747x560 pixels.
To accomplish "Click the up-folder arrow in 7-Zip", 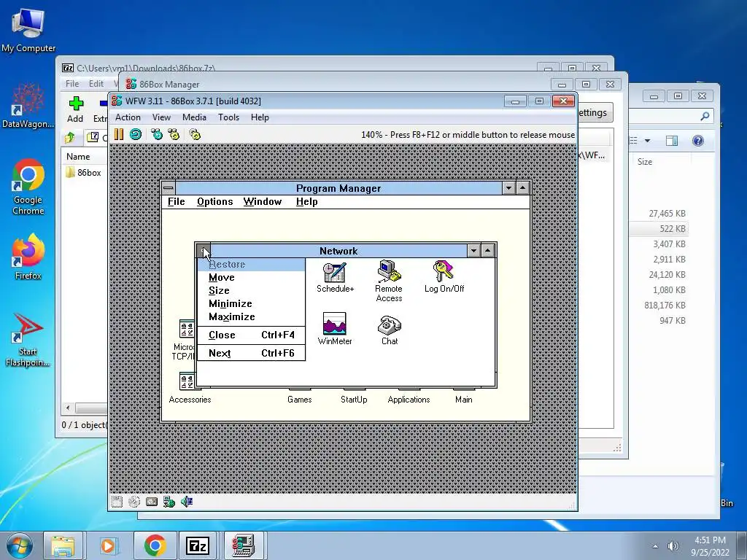I will 70,138.
